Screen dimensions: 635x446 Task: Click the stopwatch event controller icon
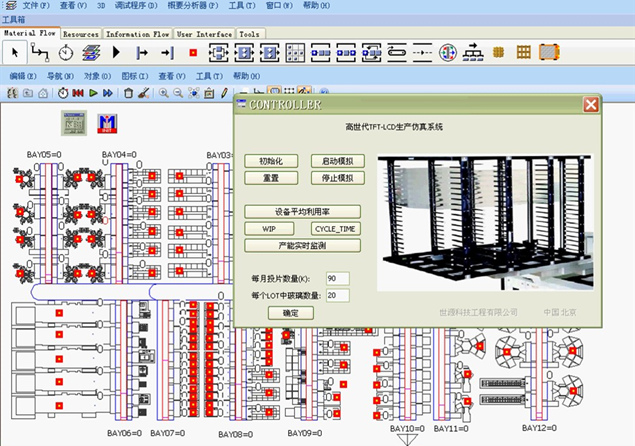(x=62, y=93)
